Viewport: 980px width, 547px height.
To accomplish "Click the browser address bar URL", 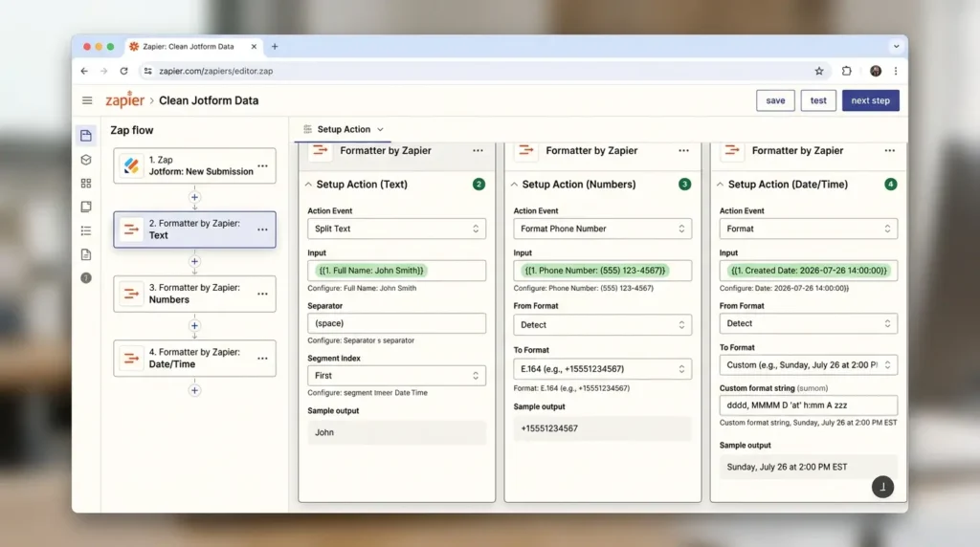I will coord(215,71).
